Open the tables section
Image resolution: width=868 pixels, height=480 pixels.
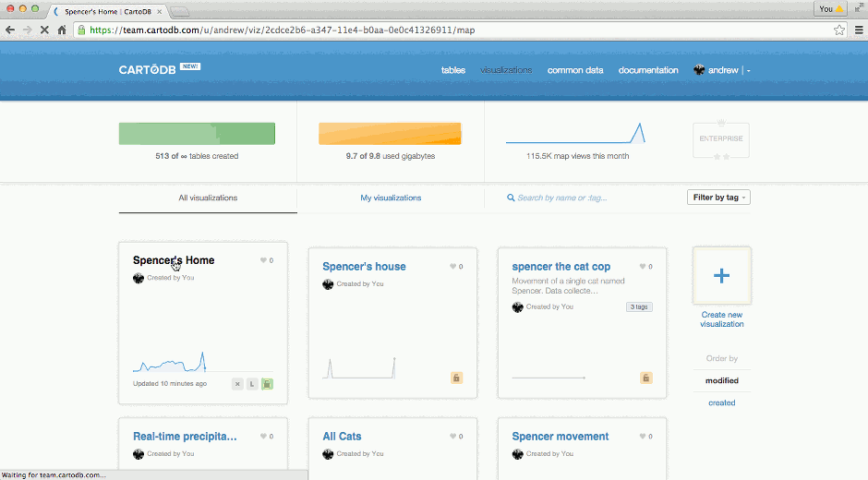452,70
